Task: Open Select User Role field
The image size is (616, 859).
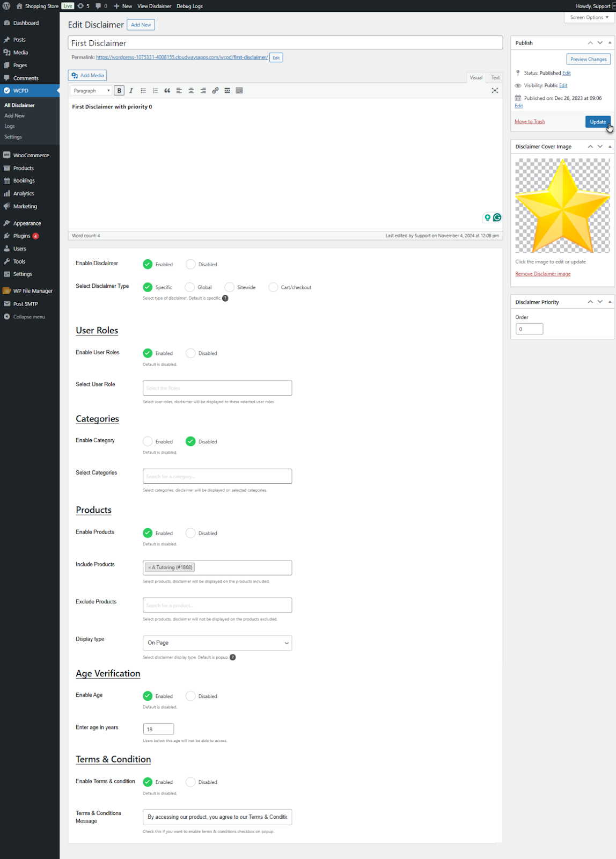Action: [217, 388]
